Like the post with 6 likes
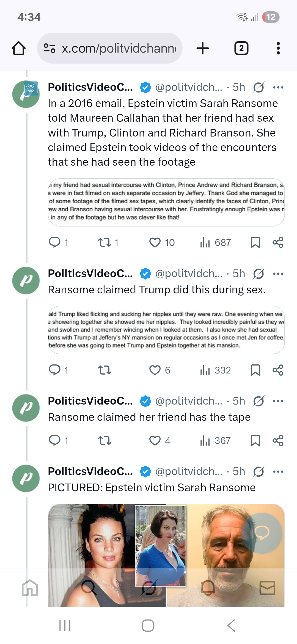This screenshot has height=644, width=297. [x=155, y=370]
